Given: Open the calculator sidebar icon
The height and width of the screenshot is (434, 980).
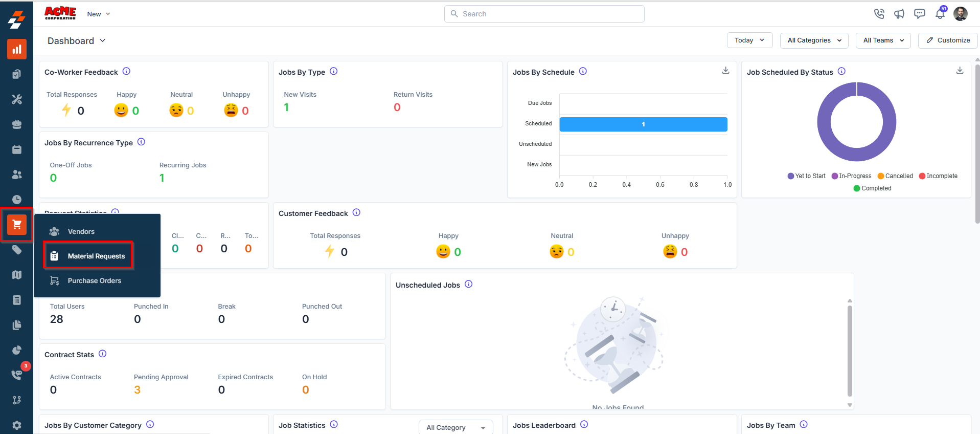Looking at the screenshot, I should coord(17,300).
